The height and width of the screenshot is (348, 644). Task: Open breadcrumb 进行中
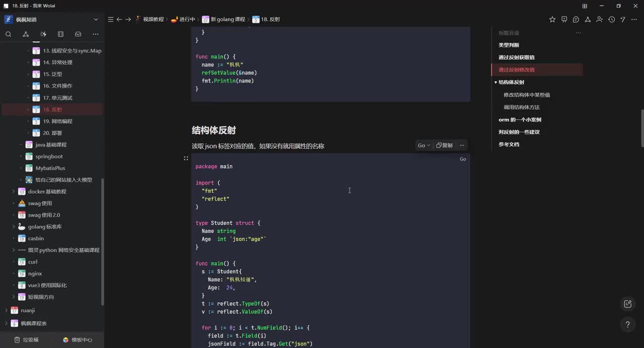183,19
